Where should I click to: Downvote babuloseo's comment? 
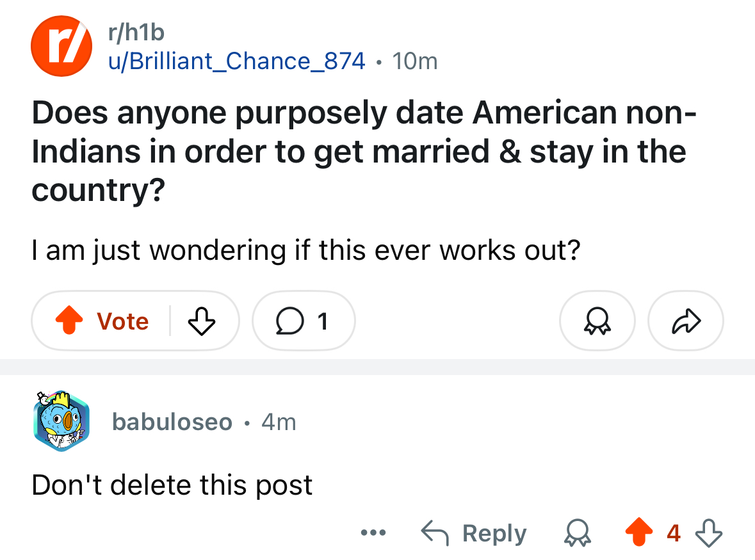click(x=709, y=532)
